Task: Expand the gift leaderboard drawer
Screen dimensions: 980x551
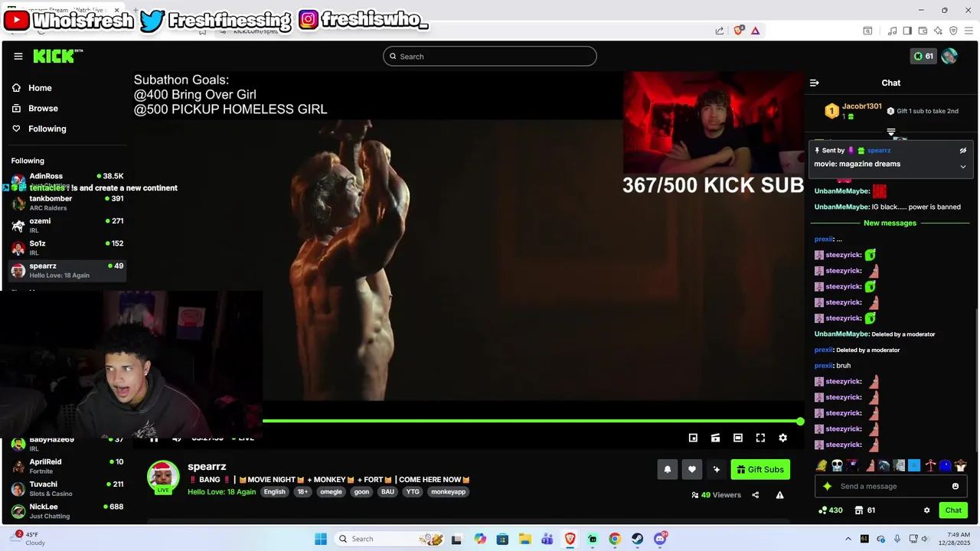Action: [x=891, y=132]
